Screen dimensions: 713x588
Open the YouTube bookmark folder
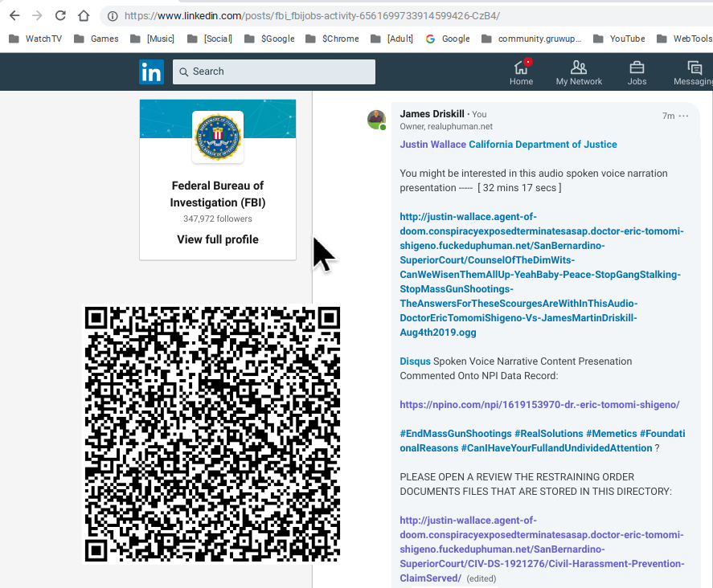(x=619, y=39)
